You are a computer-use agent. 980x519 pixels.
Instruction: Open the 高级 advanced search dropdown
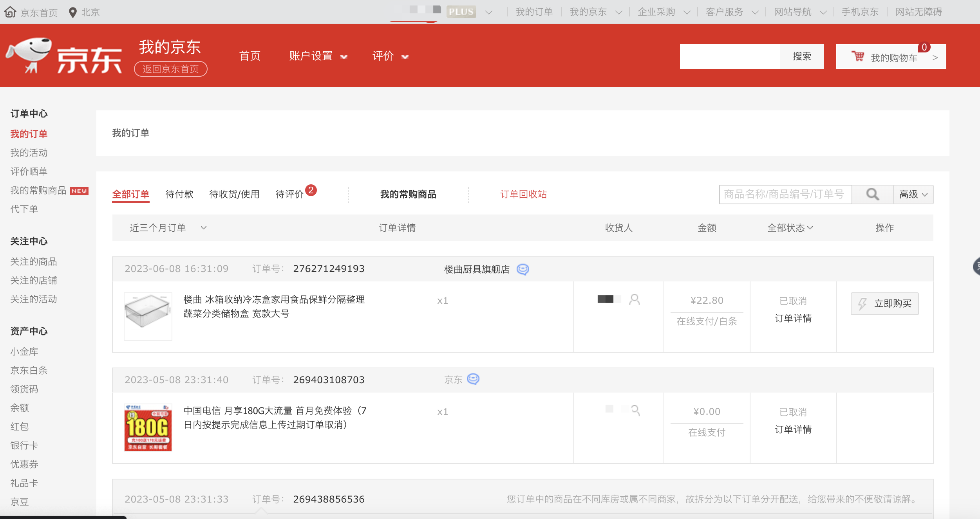coord(913,194)
